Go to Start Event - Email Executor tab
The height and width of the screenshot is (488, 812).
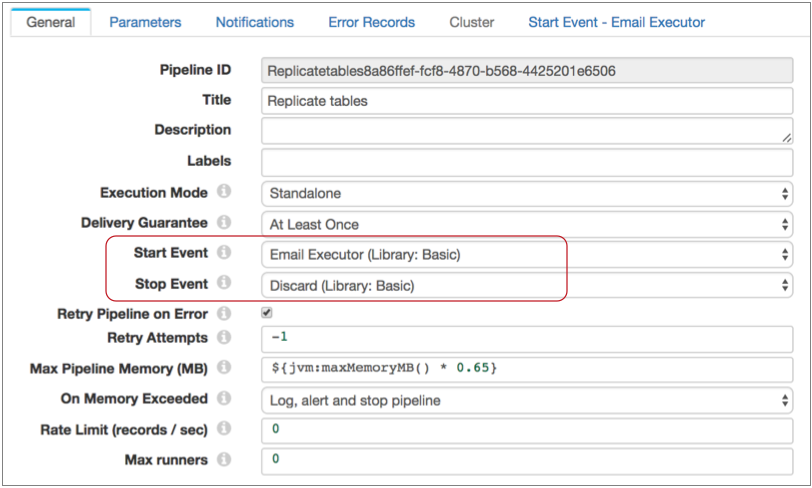[616, 22]
